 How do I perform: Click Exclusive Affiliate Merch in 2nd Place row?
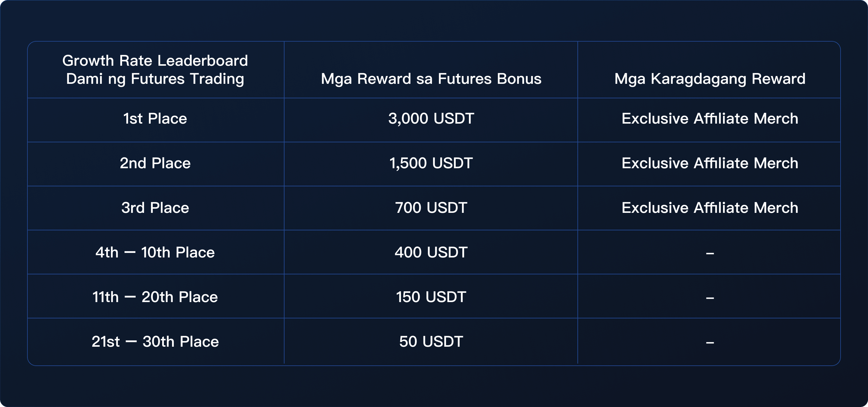point(710,163)
